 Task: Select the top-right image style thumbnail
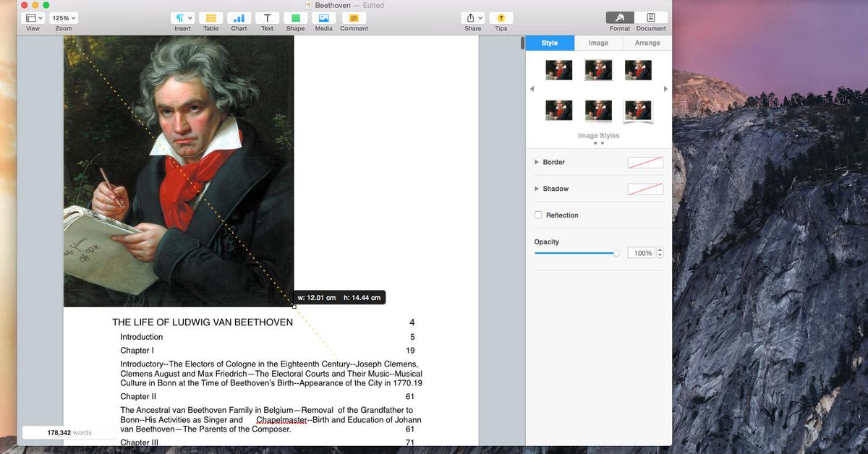638,70
